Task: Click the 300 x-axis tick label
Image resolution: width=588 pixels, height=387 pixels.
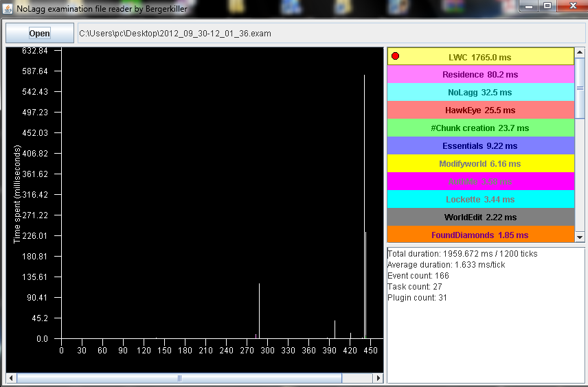Action: click(x=267, y=351)
